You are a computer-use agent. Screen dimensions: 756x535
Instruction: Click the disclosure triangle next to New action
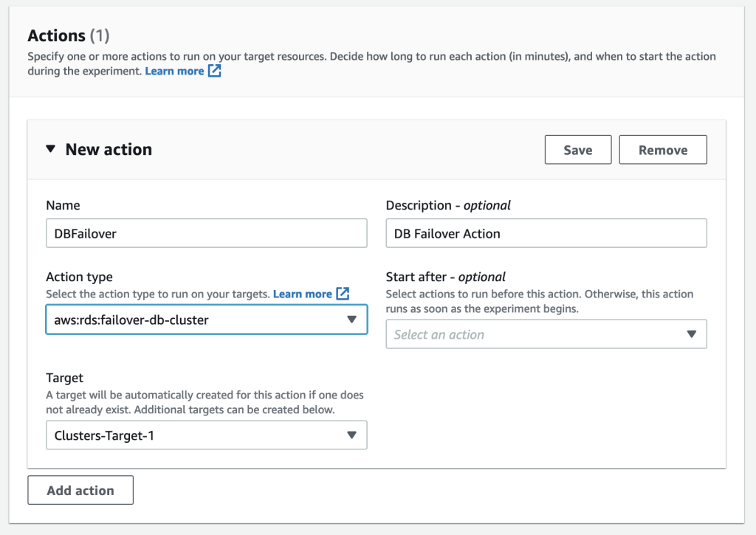[x=50, y=149]
